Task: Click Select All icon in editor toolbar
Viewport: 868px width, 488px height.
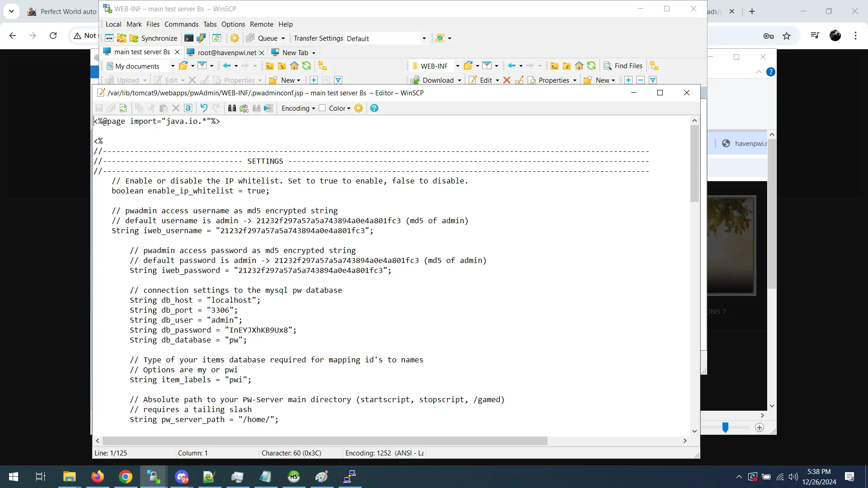Action: (188, 108)
